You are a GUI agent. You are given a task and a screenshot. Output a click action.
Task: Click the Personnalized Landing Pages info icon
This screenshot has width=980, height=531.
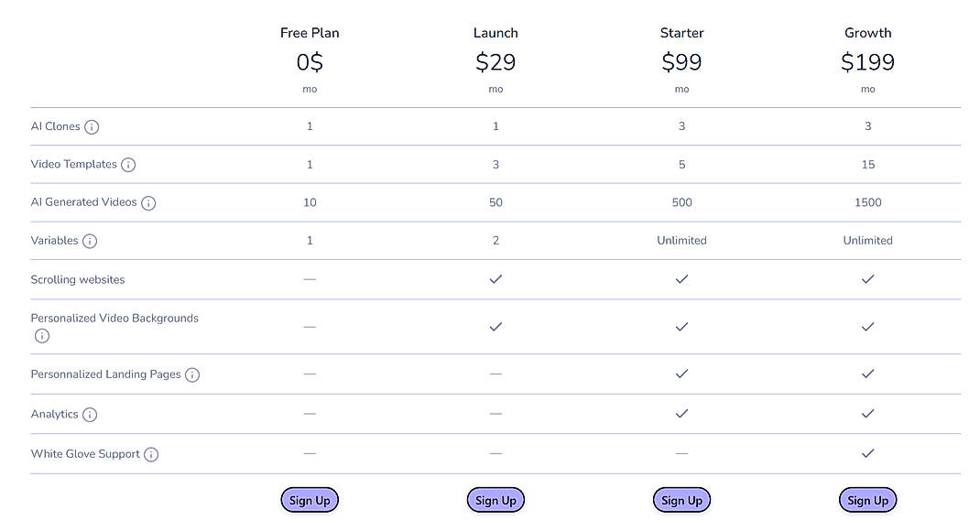pos(192,374)
